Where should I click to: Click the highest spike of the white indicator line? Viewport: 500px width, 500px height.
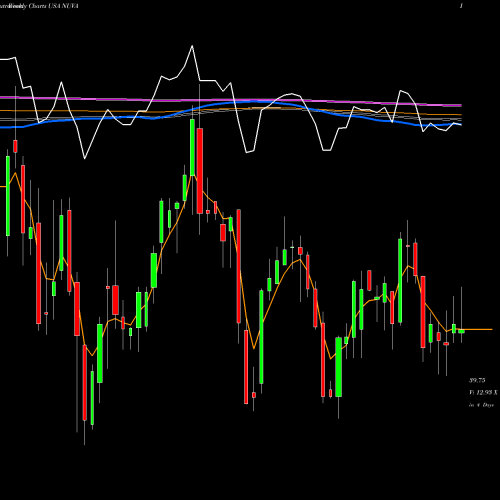[x=192, y=46]
